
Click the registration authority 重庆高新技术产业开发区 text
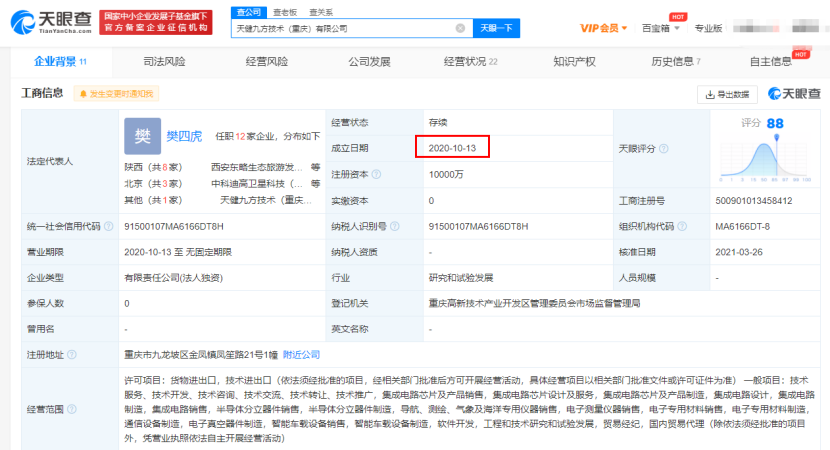534,303
